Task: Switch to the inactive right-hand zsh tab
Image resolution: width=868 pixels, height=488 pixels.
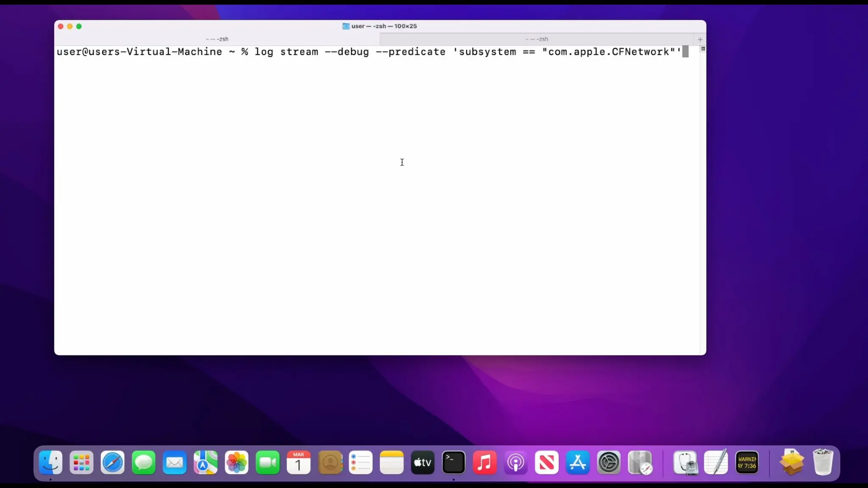Action: pos(537,39)
